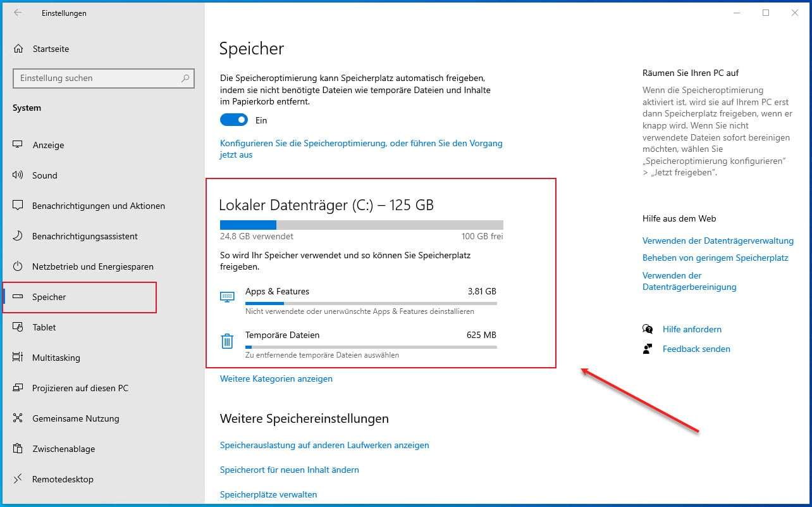The height and width of the screenshot is (507, 812).
Task: Select the Anzeige sidebar icon
Action: click(18, 145)
